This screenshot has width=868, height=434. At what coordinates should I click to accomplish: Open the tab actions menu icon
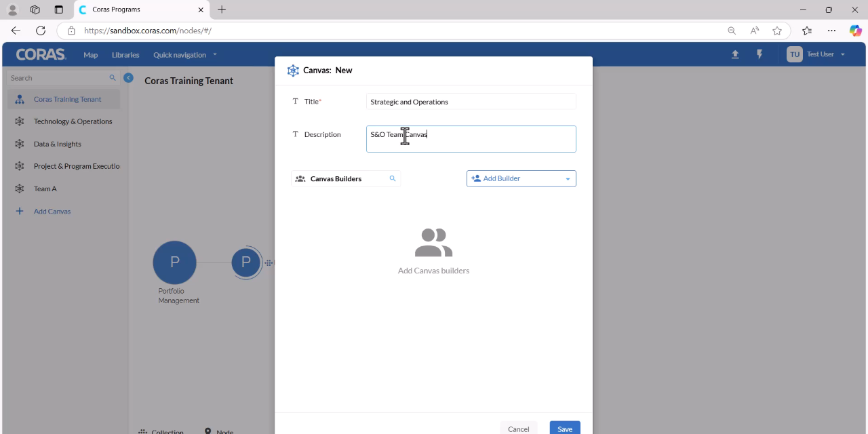[x=58, y=9]
